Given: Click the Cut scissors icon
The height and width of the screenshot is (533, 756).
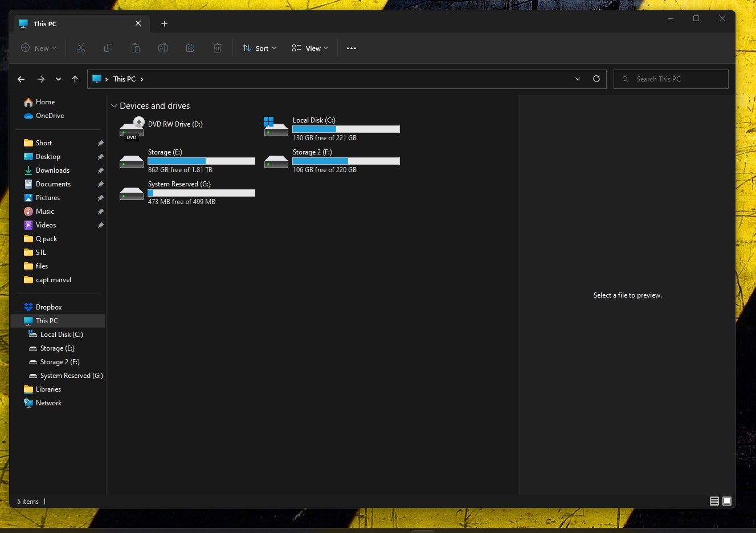Looking at the screenshot, I should coord(81,48).
